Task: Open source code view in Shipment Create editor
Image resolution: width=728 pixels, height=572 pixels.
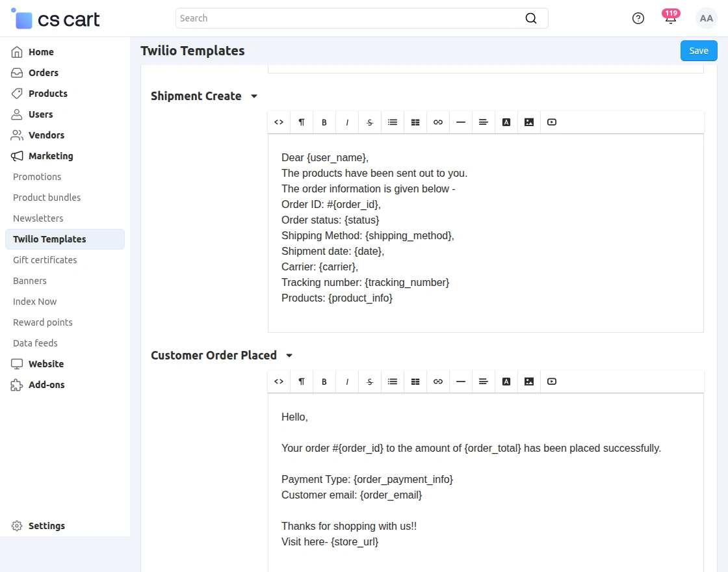Action: click(279, 122)
